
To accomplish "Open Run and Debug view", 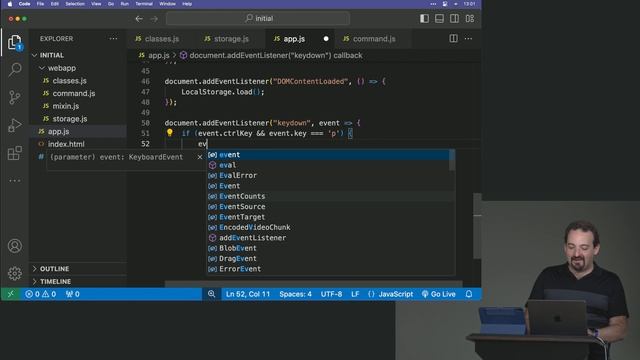I will (15, 125).
